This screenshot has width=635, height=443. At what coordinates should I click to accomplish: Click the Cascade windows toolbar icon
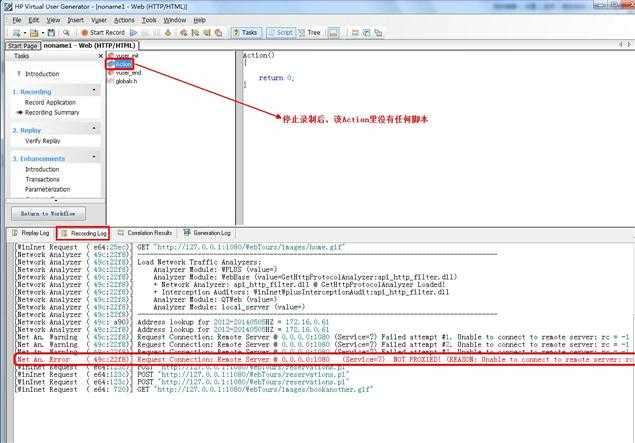coord(378,33)
